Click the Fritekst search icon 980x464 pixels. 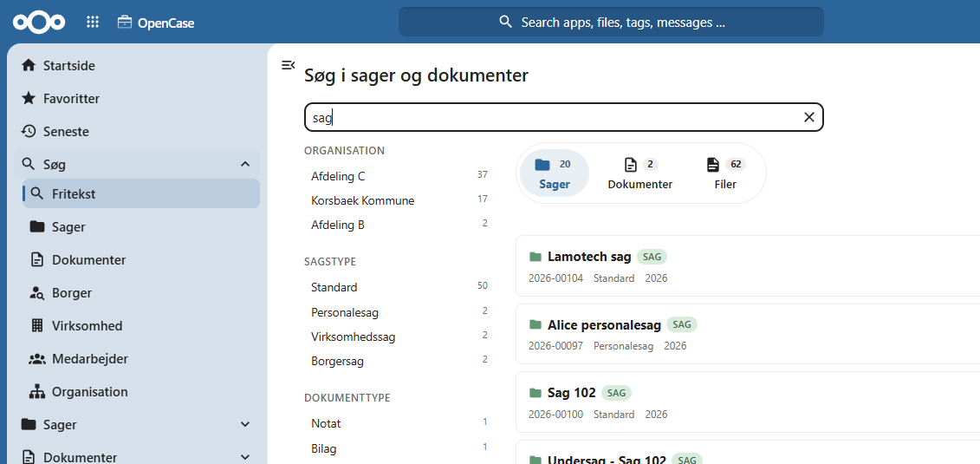click(x=37, y=193)
